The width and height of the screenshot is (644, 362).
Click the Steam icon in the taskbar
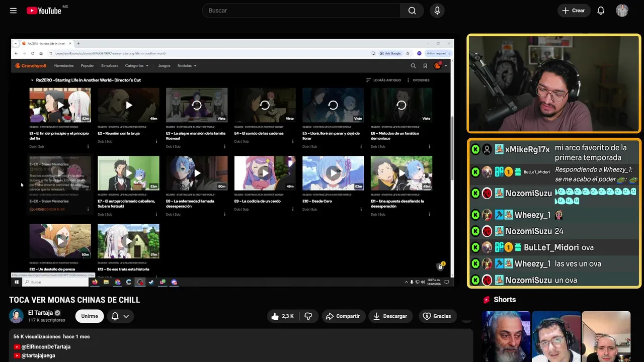pyautogui.click(x=151, y=282)
